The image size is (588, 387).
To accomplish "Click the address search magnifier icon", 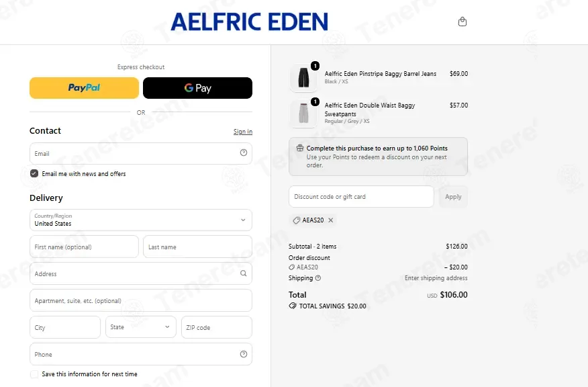I will pyautogui.click(x=244, y=273).
